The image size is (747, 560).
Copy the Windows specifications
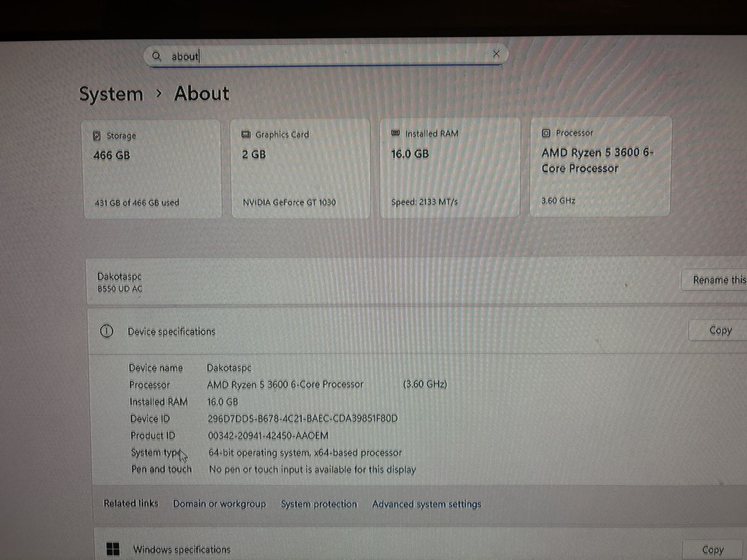713,550
